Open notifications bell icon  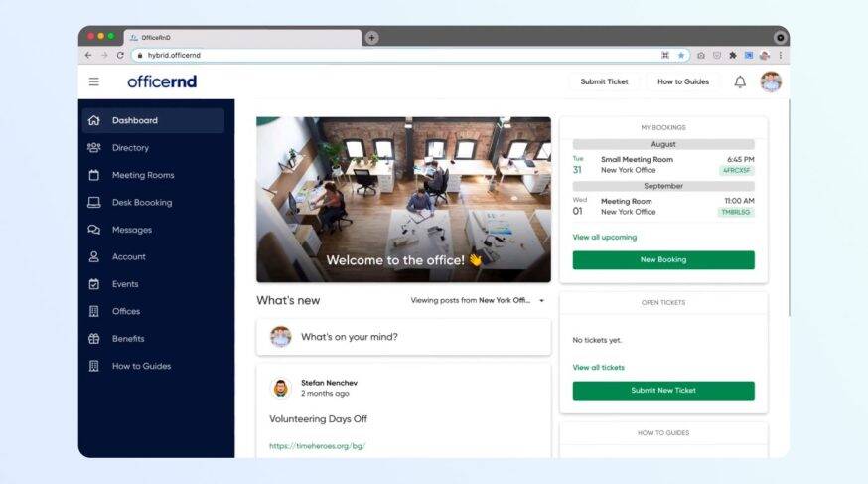740,81
